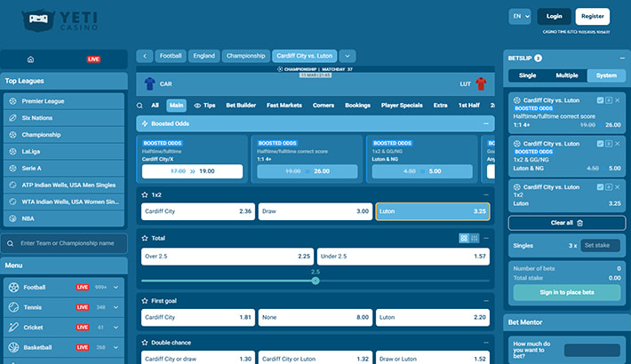Select Cardiff City 2.36 in 1x2
The image size is (631, 364).
198,211
